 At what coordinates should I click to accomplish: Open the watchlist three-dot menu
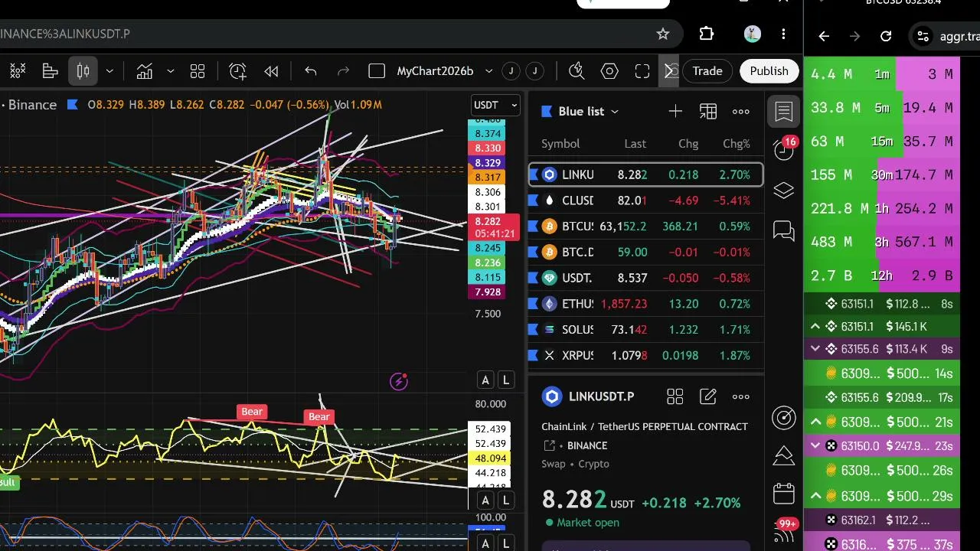click(741, 112)
